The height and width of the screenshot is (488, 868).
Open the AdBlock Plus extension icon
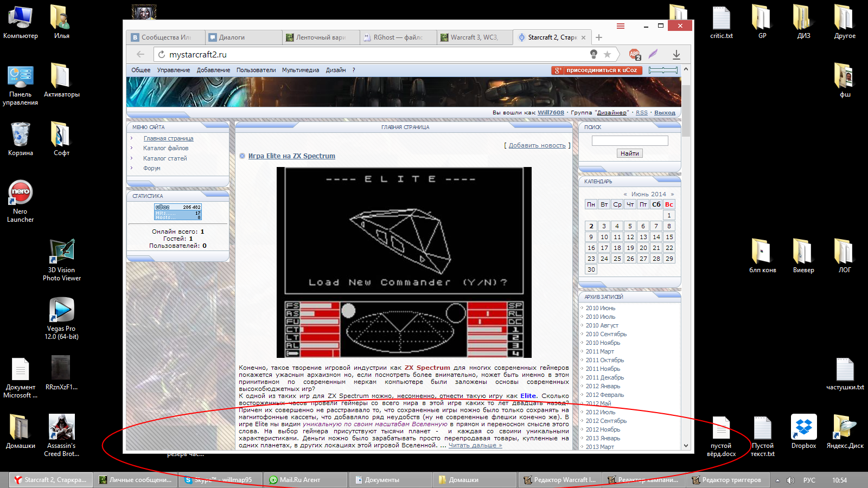(634, 54)
